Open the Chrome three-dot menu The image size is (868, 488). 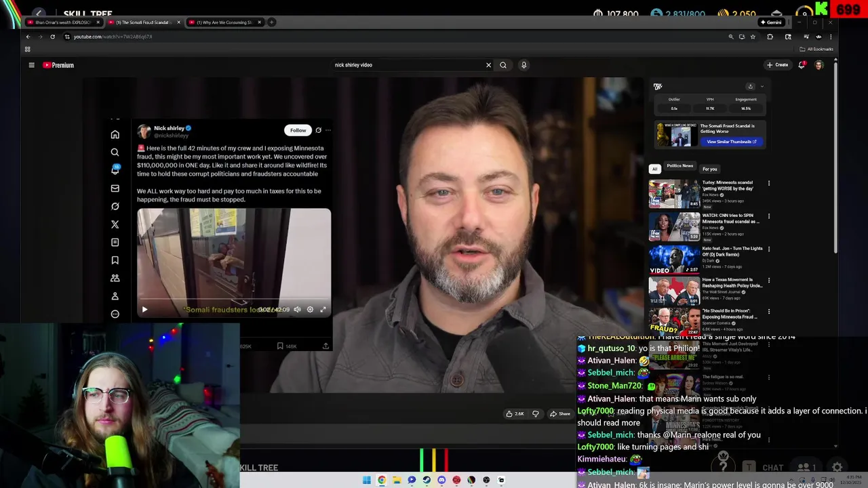click(830, 37)
